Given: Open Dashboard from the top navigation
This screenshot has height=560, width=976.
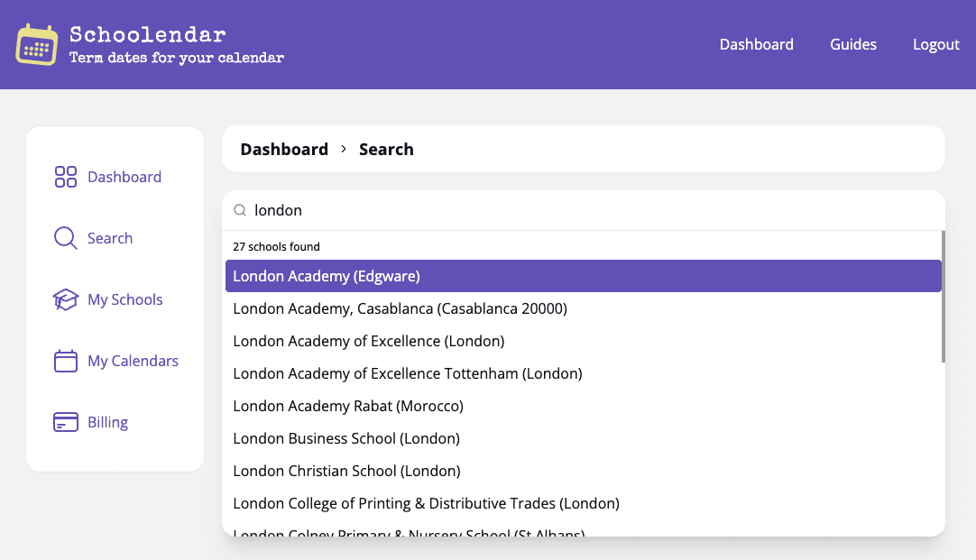Looking at the screenshot, I should [x=756, y=44].
